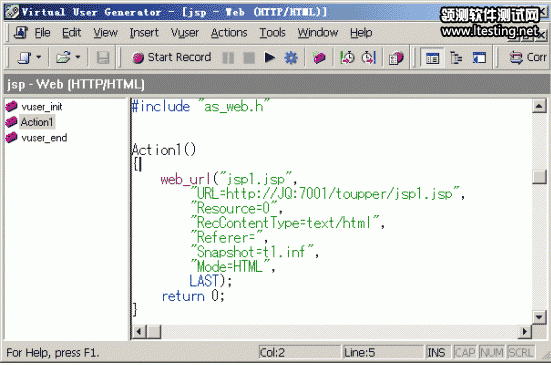Click the Open folder icon
551x365 pixels.
tap(64, 58)
